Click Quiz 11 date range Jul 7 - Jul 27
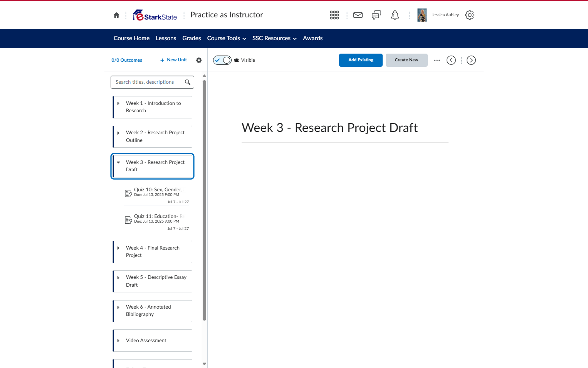The height and width of the screenshot is (368, 588). tap(178, 229)
